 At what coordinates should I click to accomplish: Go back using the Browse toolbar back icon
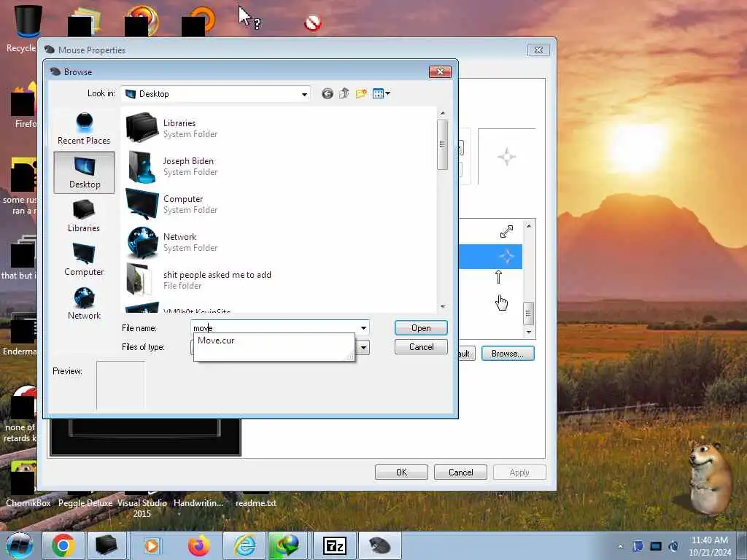327,93
